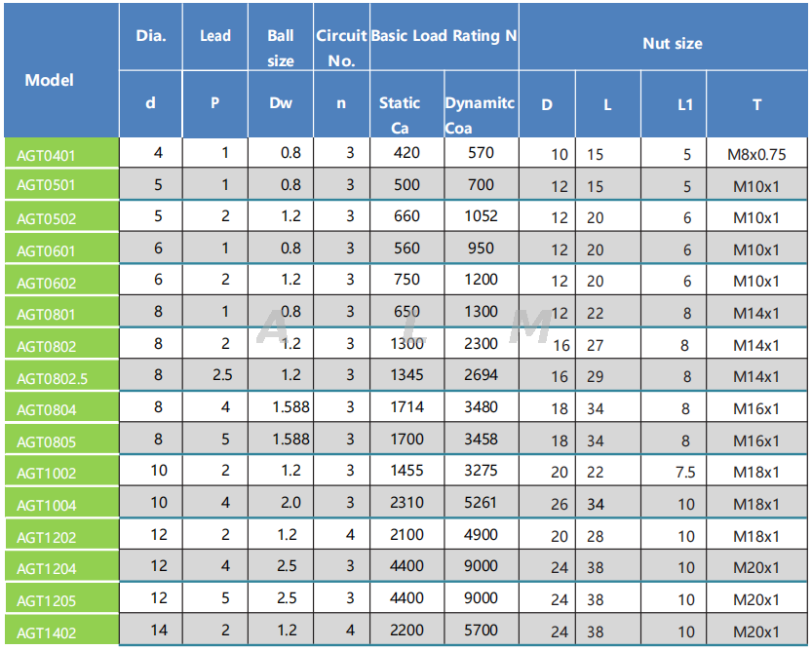This screenshot has width=812, height=650.
Task: Click the M8x0.75 thread value
Action: point(756,153)
